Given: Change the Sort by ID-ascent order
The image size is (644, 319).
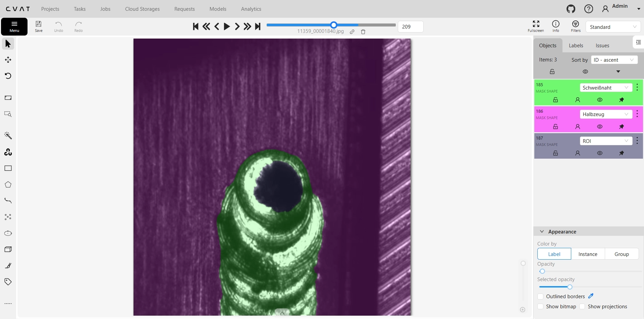Looking at the screenshot, I should click(614, 59).
